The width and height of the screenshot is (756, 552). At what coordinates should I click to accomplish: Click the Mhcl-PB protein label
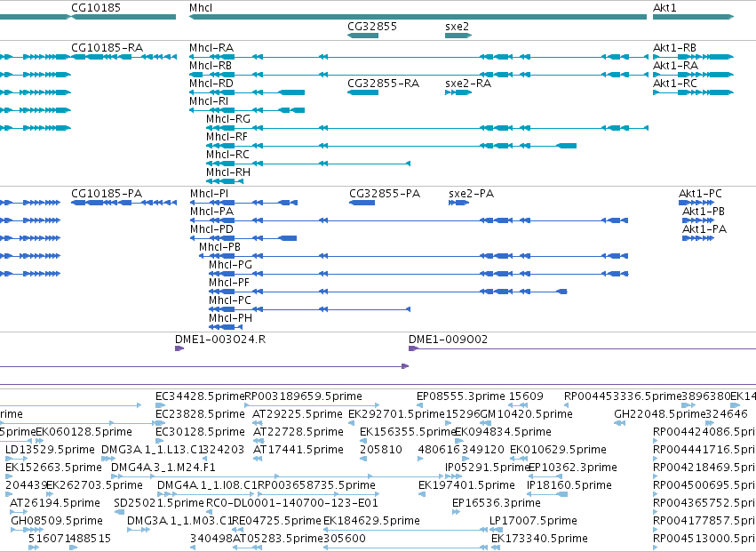219,247
